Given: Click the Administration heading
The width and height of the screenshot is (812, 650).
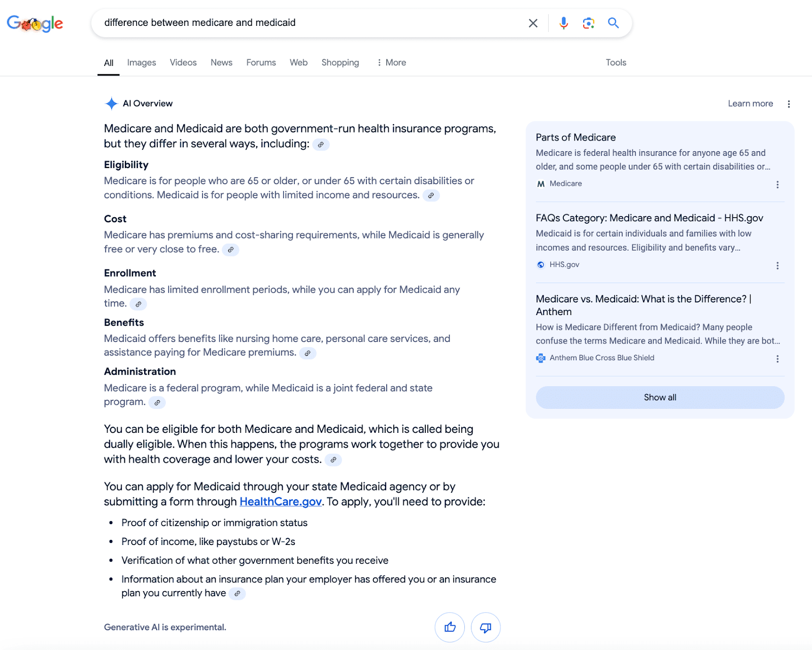Looking at the screenshot, I should pos(140,371).
